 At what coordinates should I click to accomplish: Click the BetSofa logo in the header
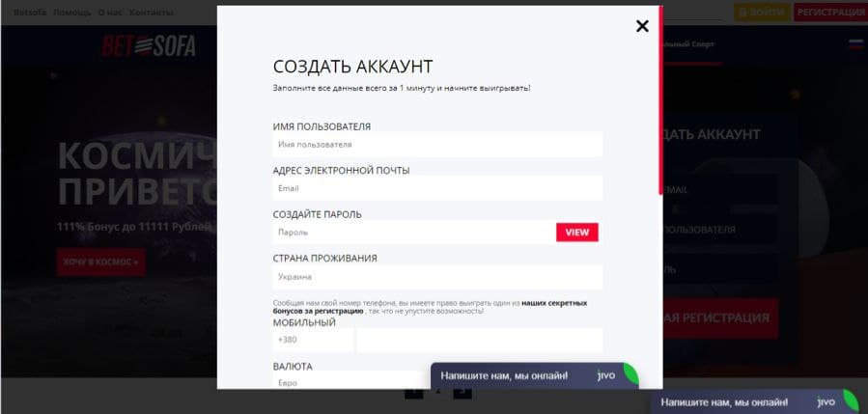149,45
